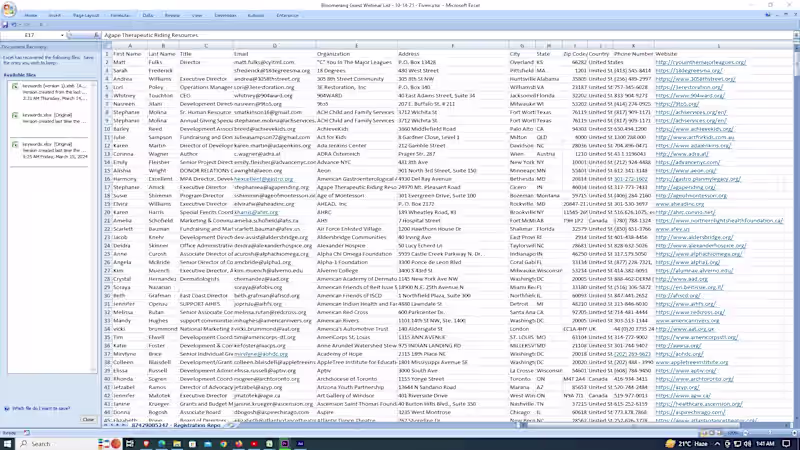Click the help icon beside 'Which file'
This screenshot has height=450, width=800.
[x=7, y=409]
